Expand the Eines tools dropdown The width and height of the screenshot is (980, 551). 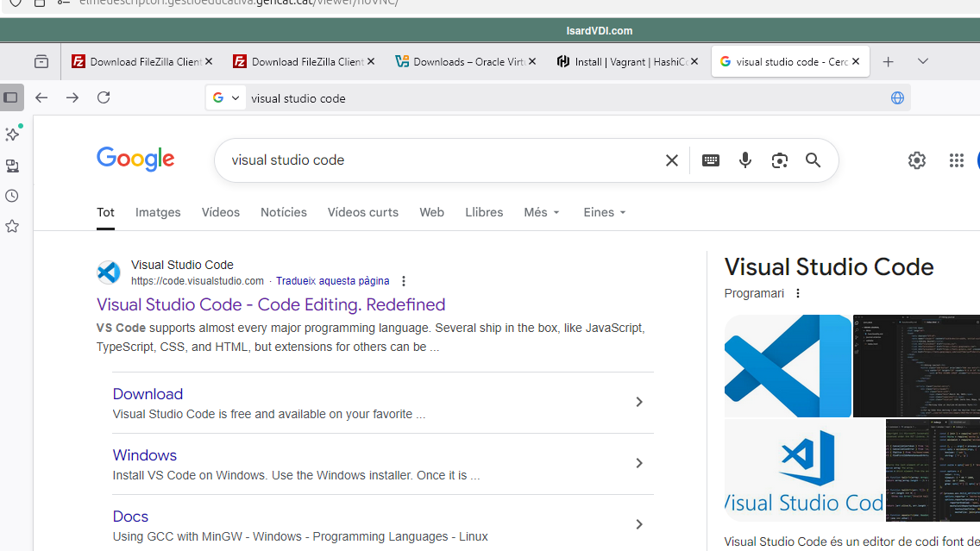pos(604,212)
